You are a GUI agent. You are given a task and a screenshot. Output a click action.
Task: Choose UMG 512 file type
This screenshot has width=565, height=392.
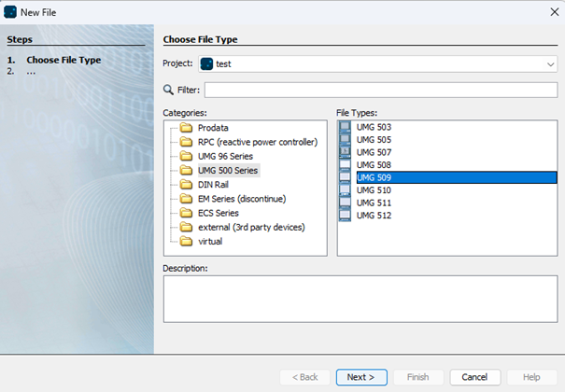click(x=374, y=216)
